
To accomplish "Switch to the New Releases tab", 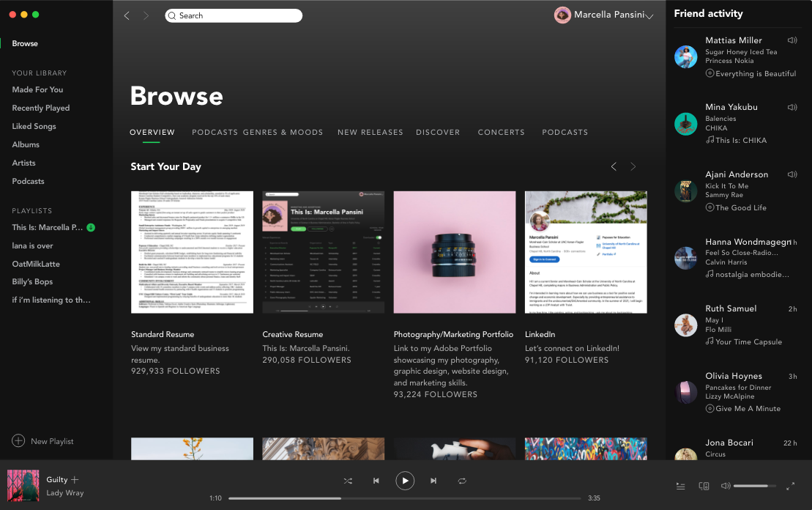I will pyautogui.click(x=370, y=132).
